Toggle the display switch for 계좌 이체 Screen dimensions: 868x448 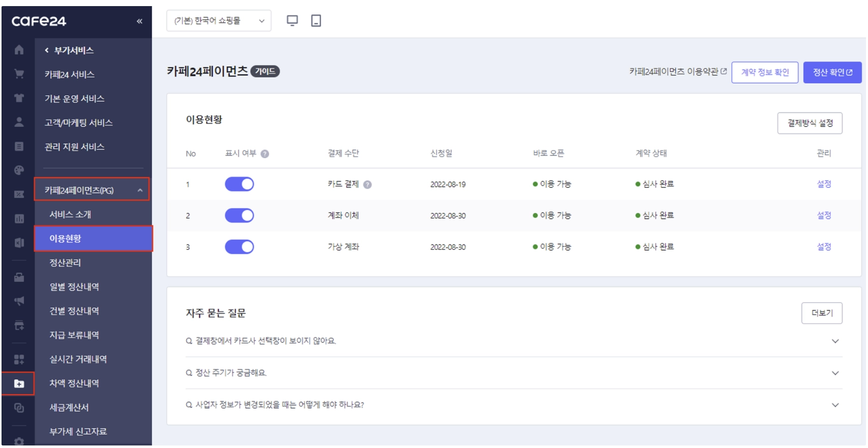(240, 216)
